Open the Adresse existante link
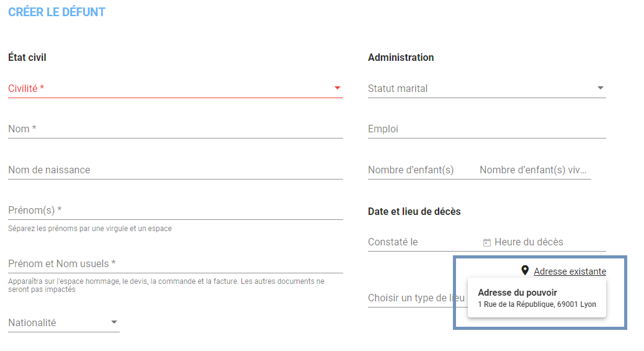The image size is (644, 351). (x=570, y=271)
